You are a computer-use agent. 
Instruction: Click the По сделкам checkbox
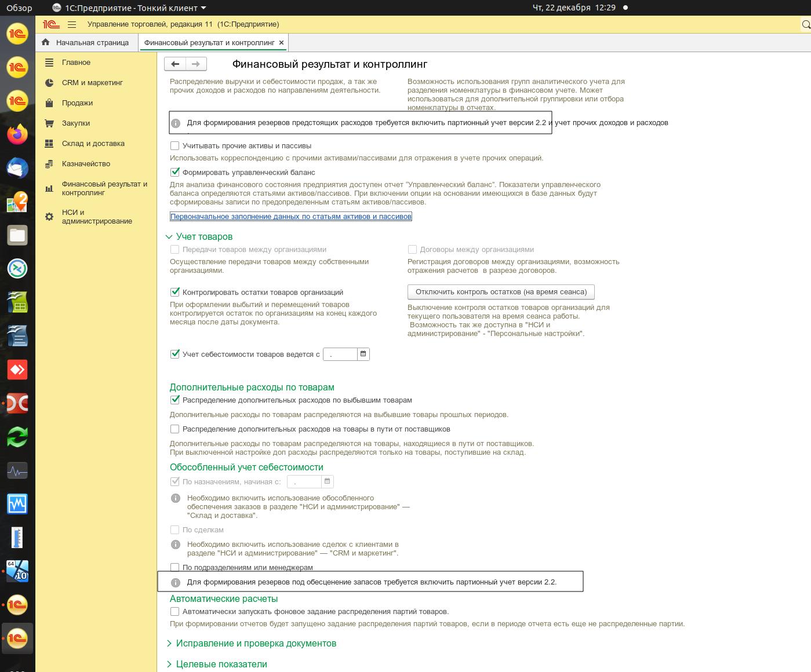coord(174,530)
